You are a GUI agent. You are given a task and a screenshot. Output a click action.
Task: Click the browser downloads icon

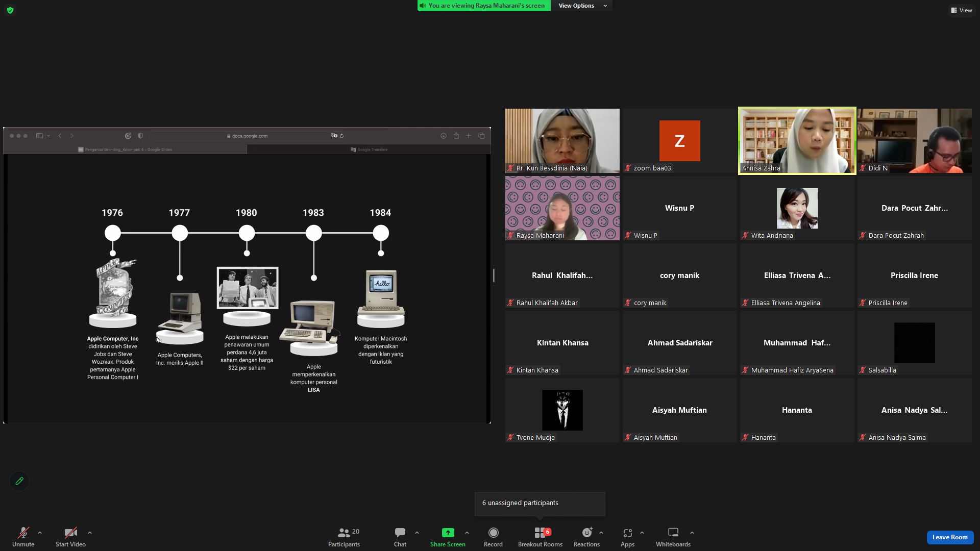point(444,136)
